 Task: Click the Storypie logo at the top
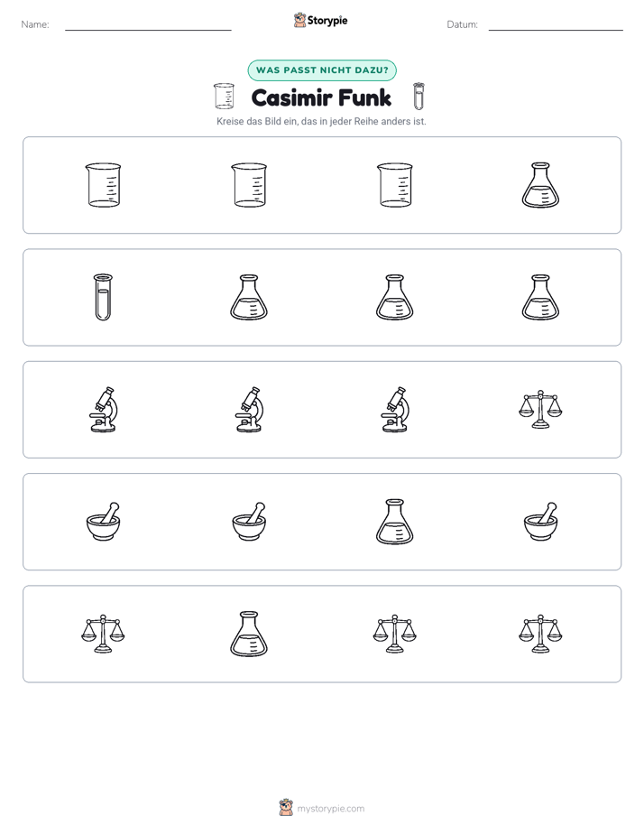(320, 21)
